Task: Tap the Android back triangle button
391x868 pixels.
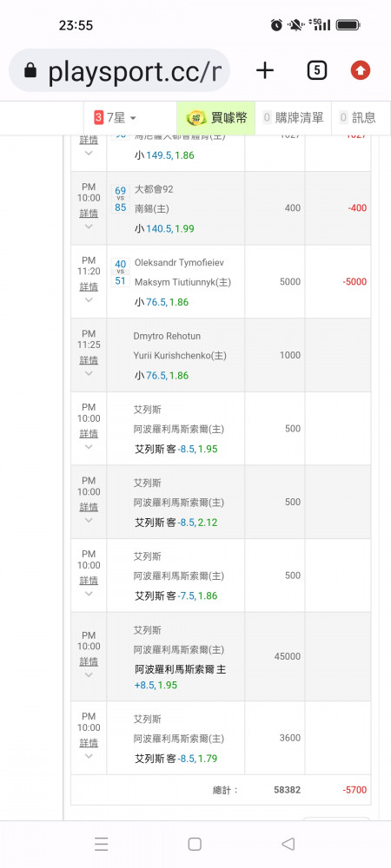Action: (x=288, y=844)
